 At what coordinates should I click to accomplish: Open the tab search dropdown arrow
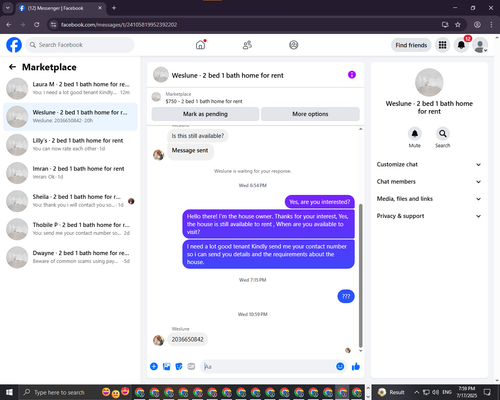tap(7, 8)
